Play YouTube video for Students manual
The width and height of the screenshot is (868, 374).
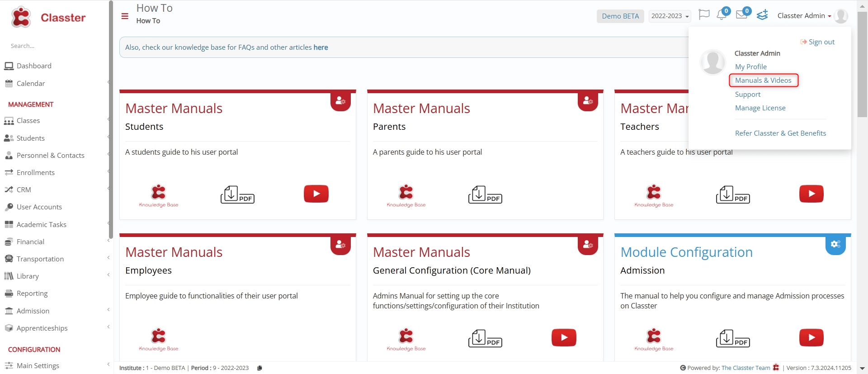316,194
